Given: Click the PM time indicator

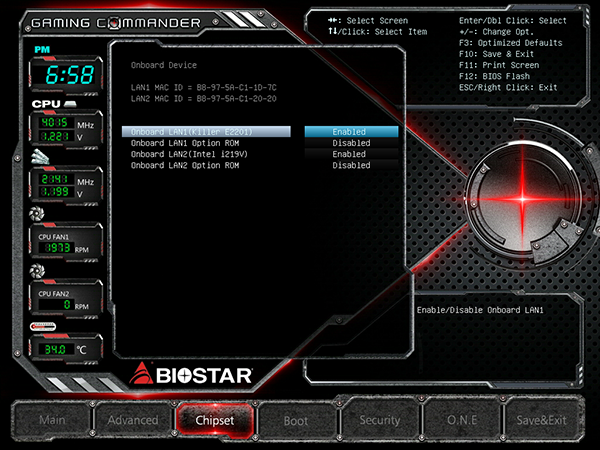Looking at the screenshot, I should click(42, 49).
